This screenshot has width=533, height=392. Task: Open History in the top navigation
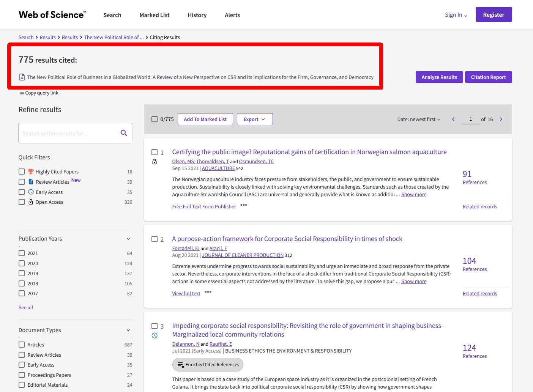tap(197, 15)
